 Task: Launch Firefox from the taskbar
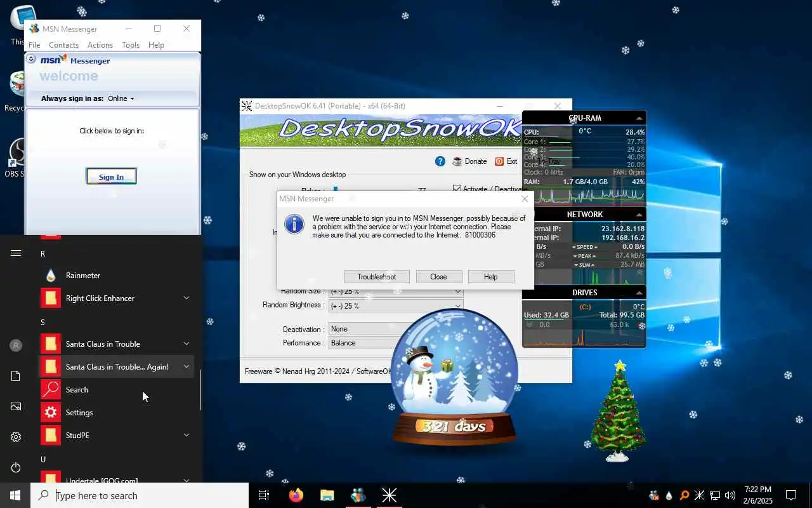coord(296,495)
